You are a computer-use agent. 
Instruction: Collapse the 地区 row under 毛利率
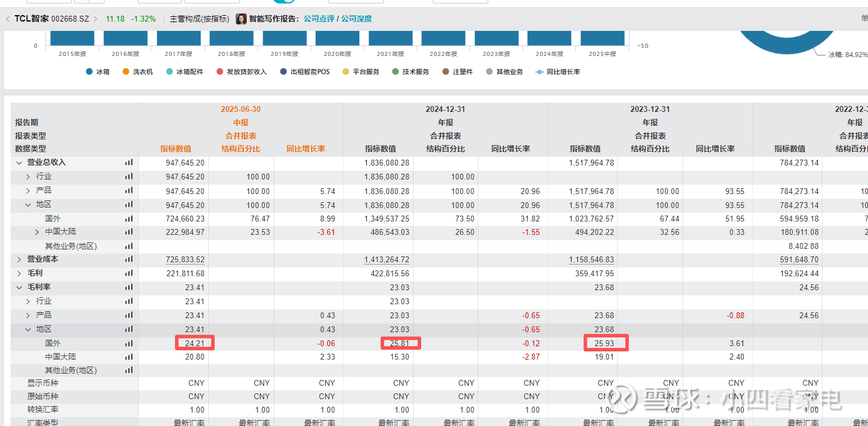click(x=28, y=329)
